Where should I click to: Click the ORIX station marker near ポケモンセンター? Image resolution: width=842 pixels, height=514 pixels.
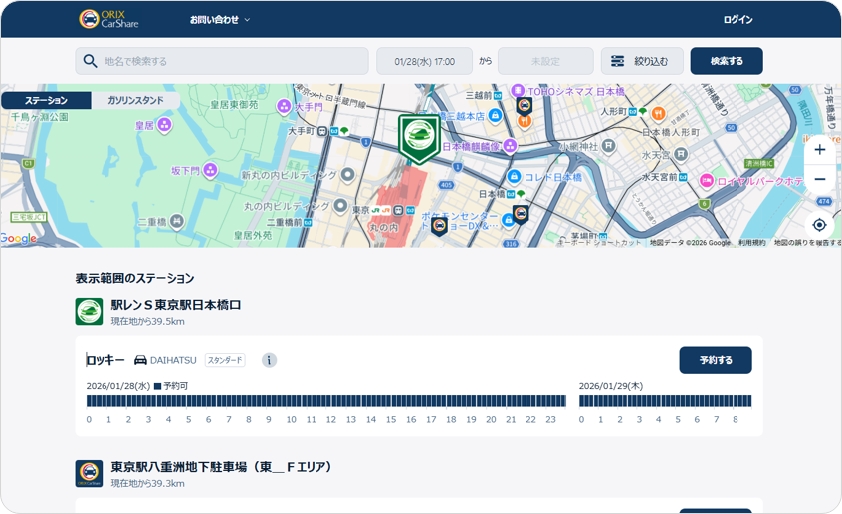(x=439, y=226)
